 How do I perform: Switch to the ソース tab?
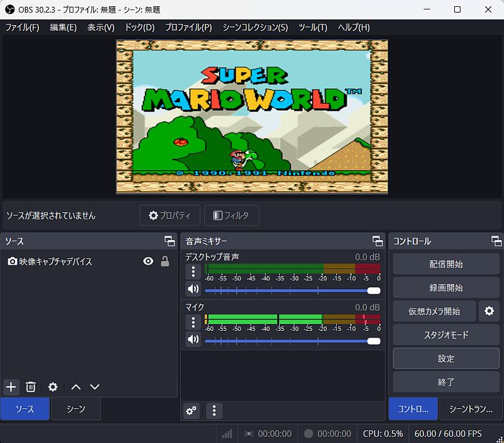[25, 408]
